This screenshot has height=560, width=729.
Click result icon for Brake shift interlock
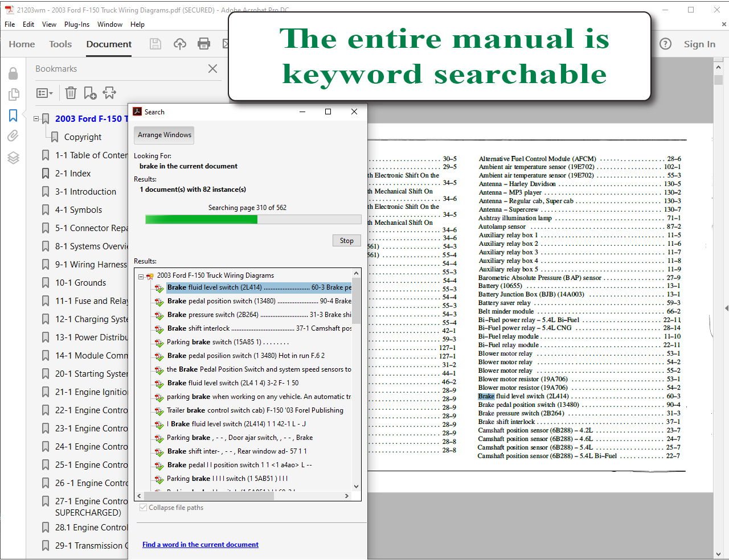tap(159, 329)
